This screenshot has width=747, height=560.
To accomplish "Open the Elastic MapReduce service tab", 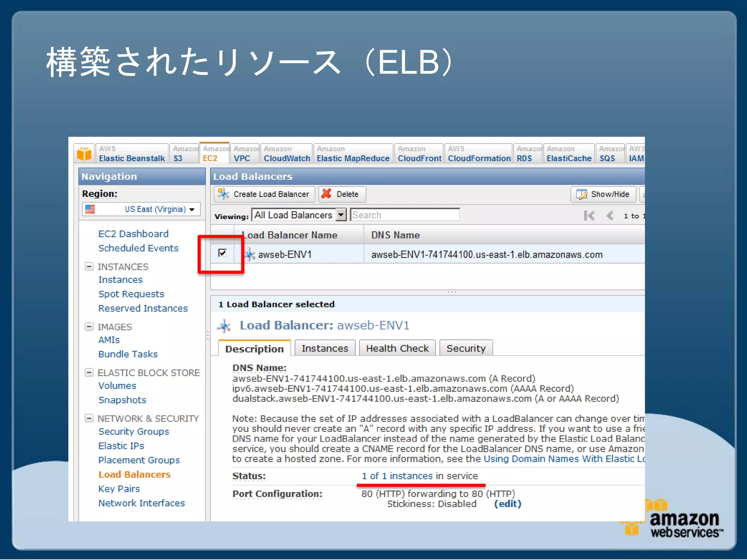I will point(353,153).
